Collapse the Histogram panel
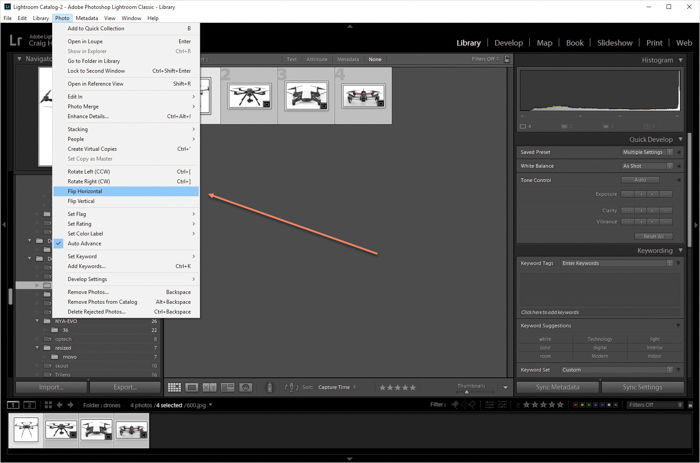This screenshot has width=700, height=463. (x=680, y=60)
